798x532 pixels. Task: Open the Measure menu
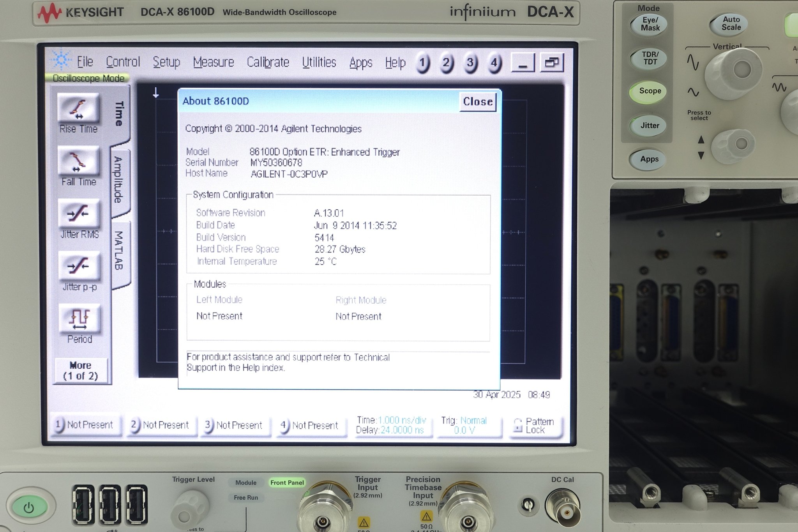pyautogui.click(x=214, y=62)
